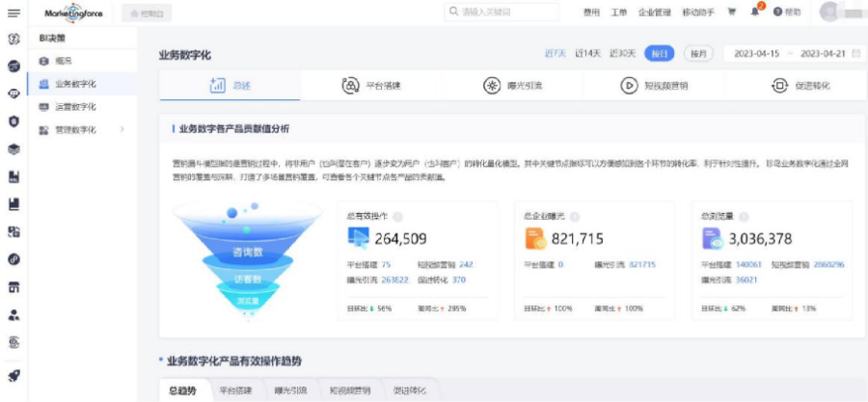Switch granularity to 按日
This screenshot has width=868, height=402.
[x=659, y=54]
